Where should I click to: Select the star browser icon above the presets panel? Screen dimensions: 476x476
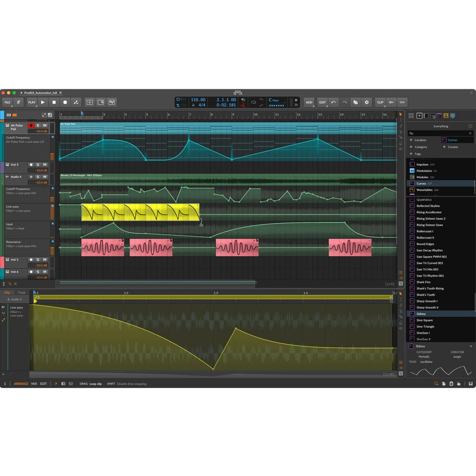tap(471, 126)
